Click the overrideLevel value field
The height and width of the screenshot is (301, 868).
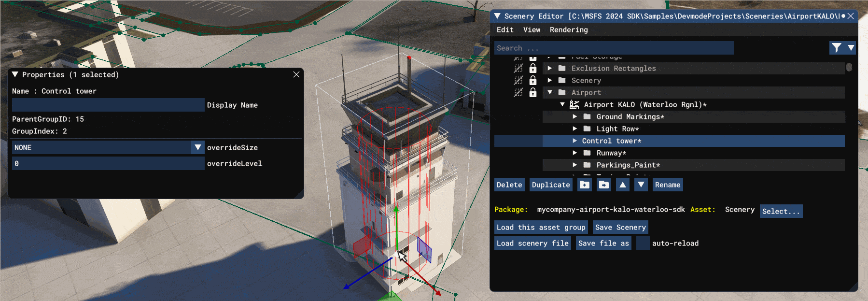point(108,163)
